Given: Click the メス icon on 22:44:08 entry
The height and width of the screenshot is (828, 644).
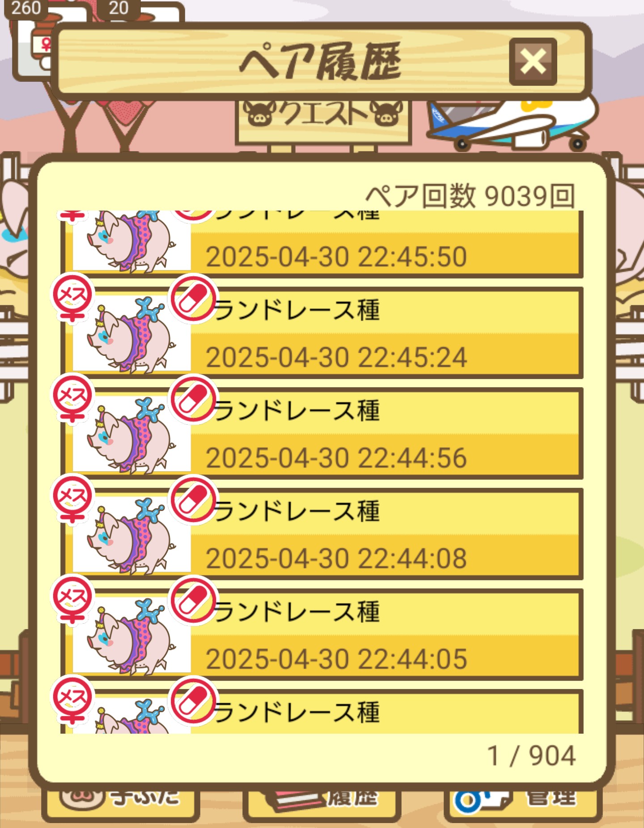Looking at the screenshot, I should coord(72,498).
